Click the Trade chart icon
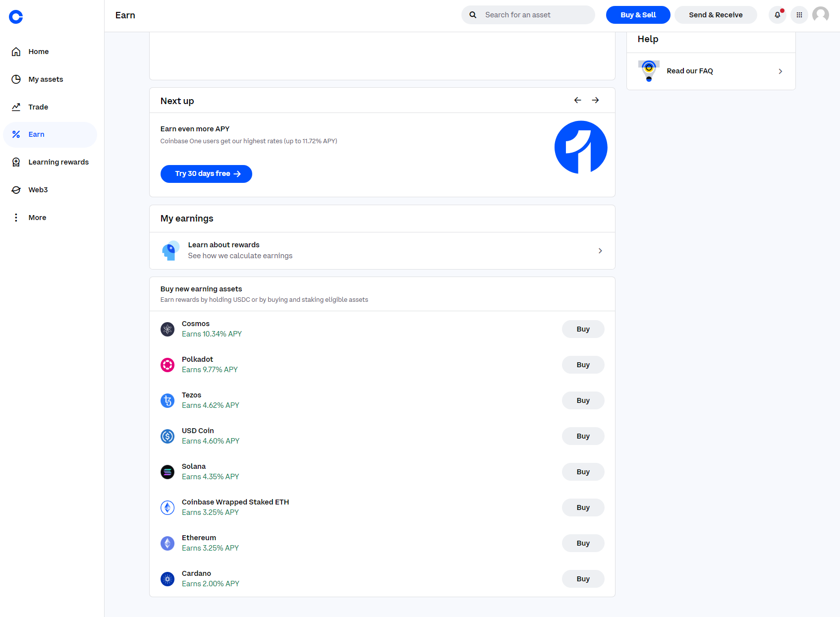The image size is (840, 617). 16,107
